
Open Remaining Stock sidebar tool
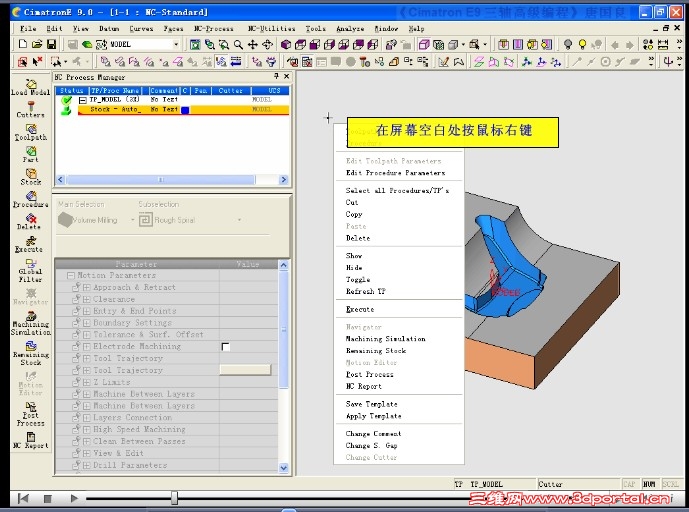click(x=30, y=353)
